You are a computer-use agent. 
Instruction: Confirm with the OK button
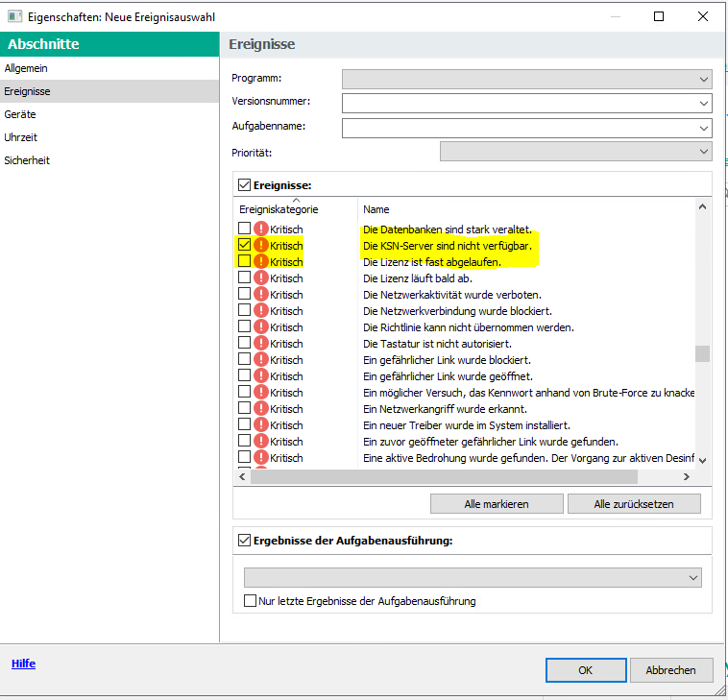point(586,670)
